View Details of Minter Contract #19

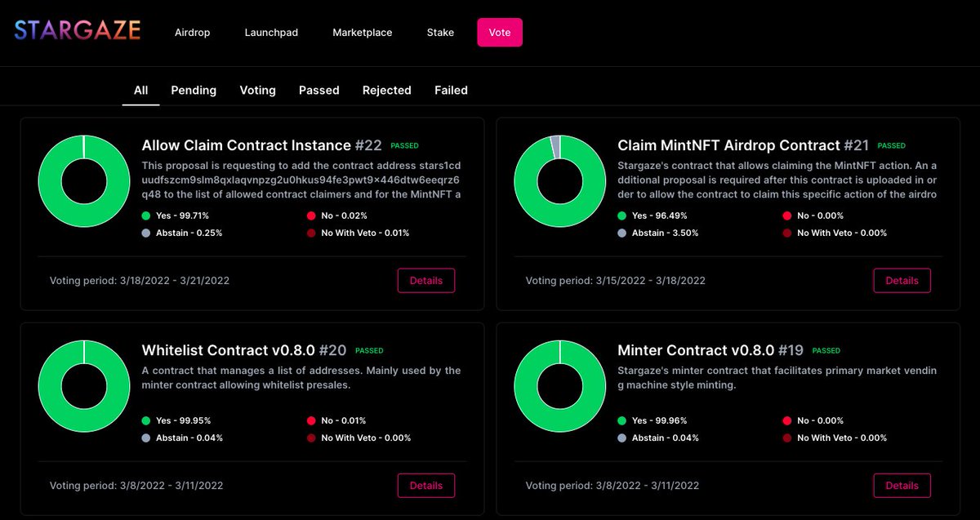(902, 485)
